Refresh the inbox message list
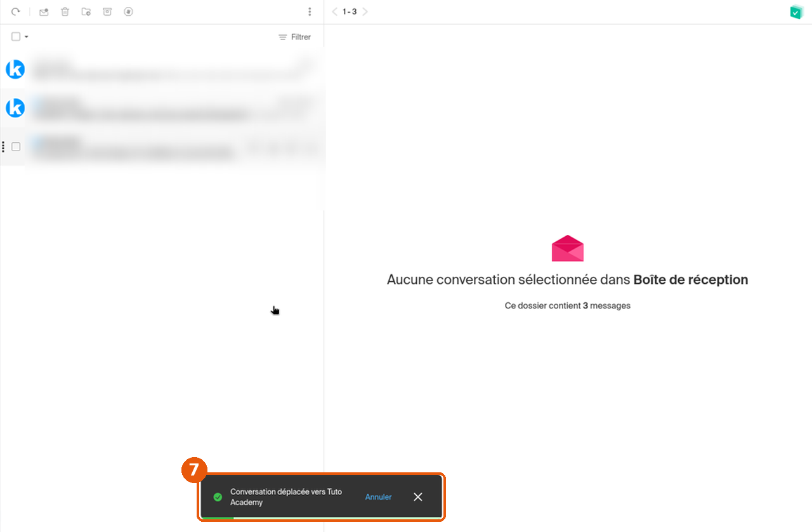 (x=16, y=12)
